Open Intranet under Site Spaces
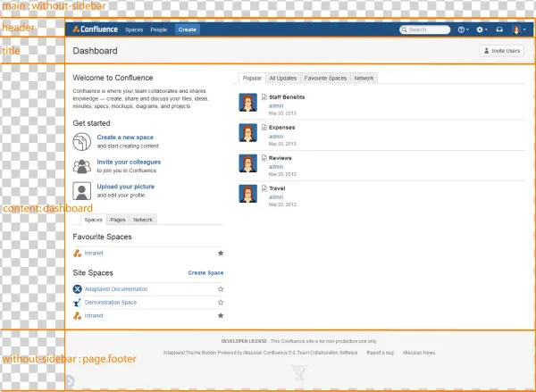Viewport: 536px width, 392px height. [x=94, y=316]
